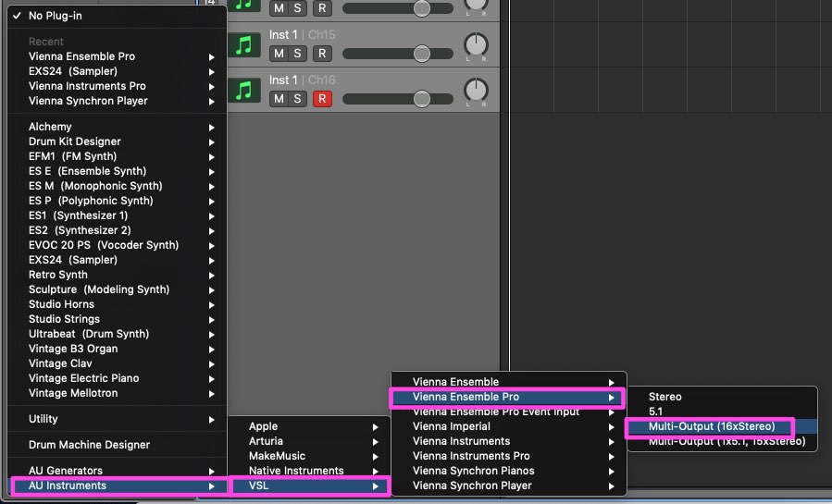Screen dimensions: 832x504
Task: Open the Vienna Ensemble submenu
Action: (x=509, y=382)
